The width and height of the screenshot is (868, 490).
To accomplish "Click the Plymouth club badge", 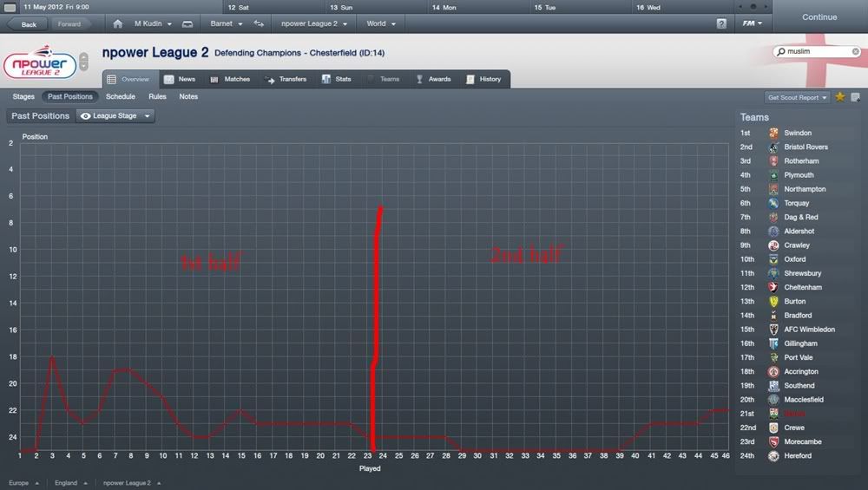I will (x=773, y=175).
